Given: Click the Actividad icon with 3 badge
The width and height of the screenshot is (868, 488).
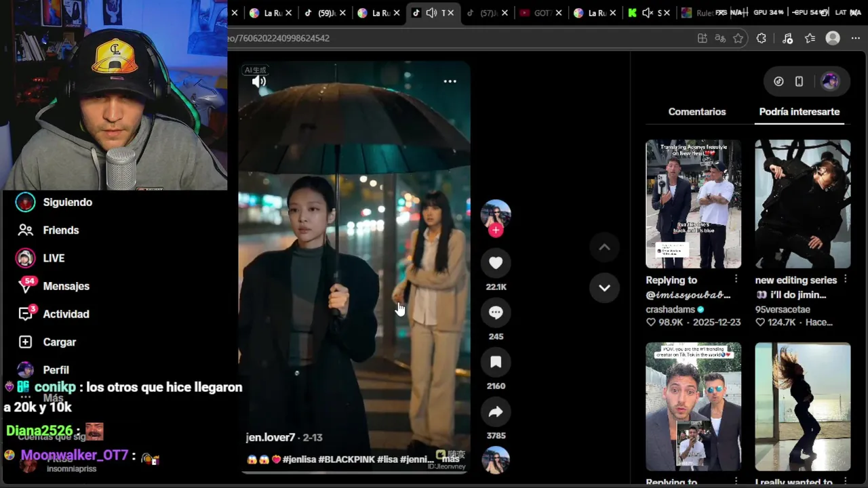Looking at the screenshot, I should (26, 313).
